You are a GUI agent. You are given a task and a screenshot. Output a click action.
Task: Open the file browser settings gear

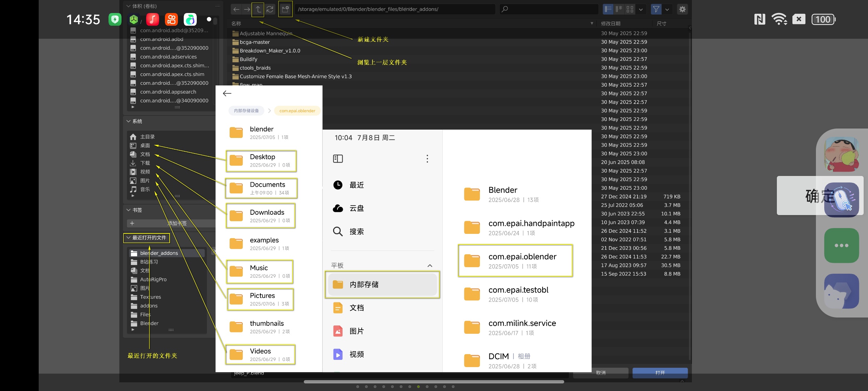point(682,9)
